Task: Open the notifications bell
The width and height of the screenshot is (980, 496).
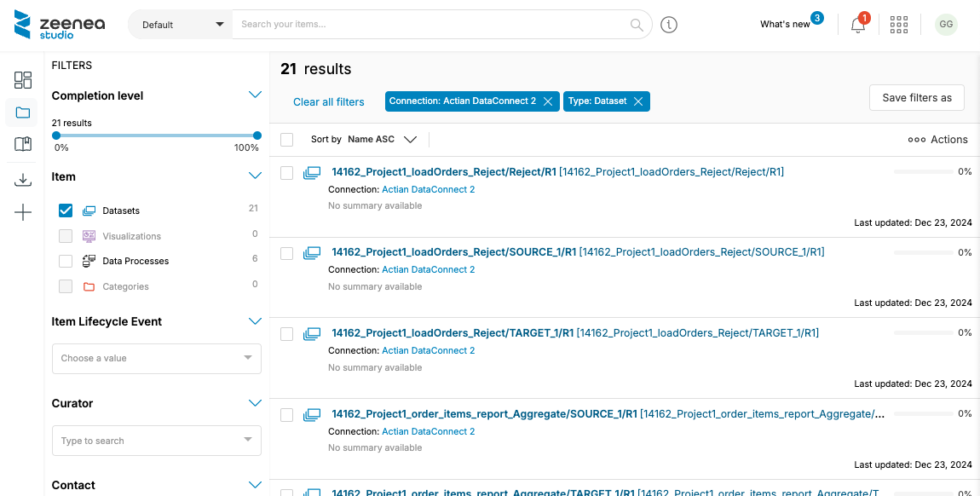Action: pyautogui.click(x=858, y=25)
